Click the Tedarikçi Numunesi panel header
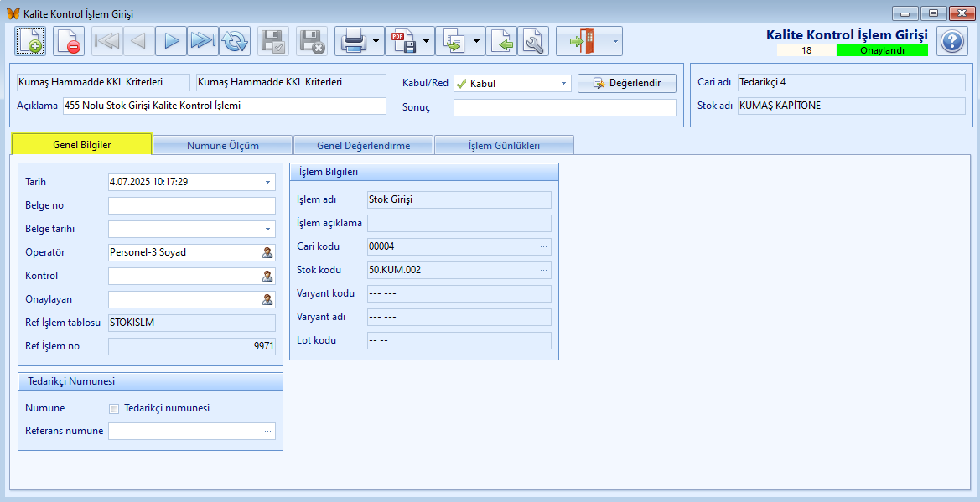Screen dimensions: 980x502 pos(151,381)
